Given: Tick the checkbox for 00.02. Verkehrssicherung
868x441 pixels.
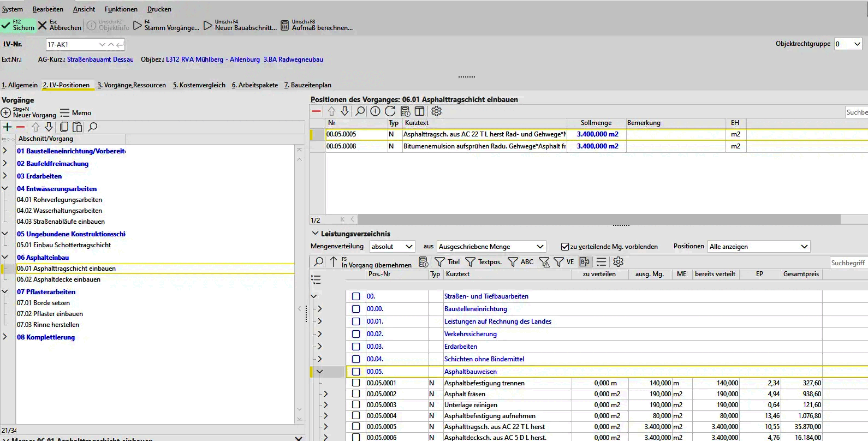Looking at the screenshot, I should tap(356, 334).
